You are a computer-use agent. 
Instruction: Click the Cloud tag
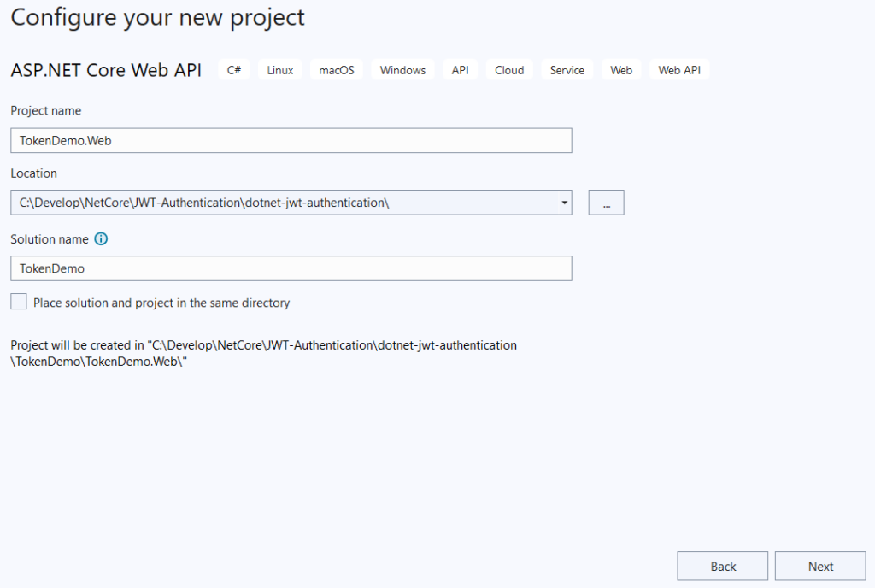pos(509,70)
